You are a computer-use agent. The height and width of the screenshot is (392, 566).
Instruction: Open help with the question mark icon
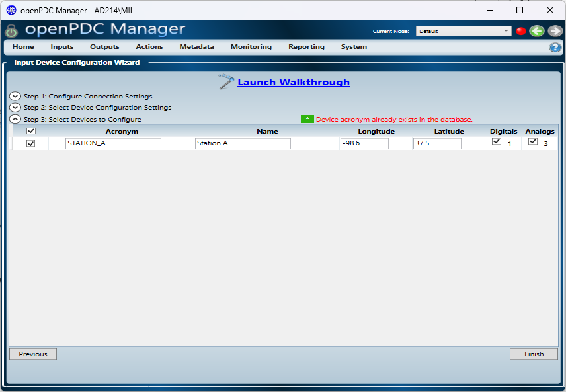click(555, 47)
